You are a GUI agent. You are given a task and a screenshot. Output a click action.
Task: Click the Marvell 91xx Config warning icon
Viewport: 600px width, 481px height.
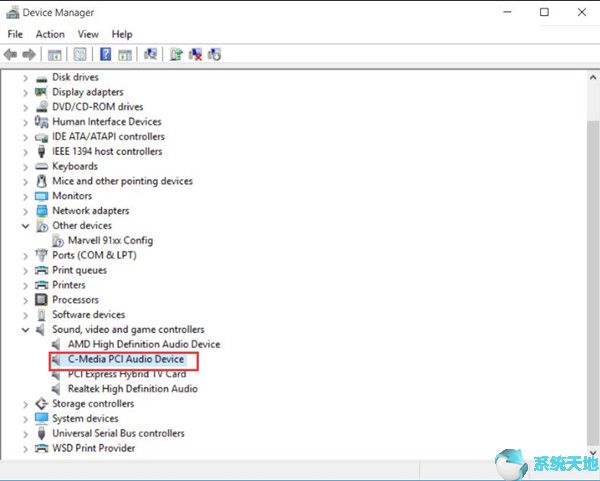click(58, 241)
